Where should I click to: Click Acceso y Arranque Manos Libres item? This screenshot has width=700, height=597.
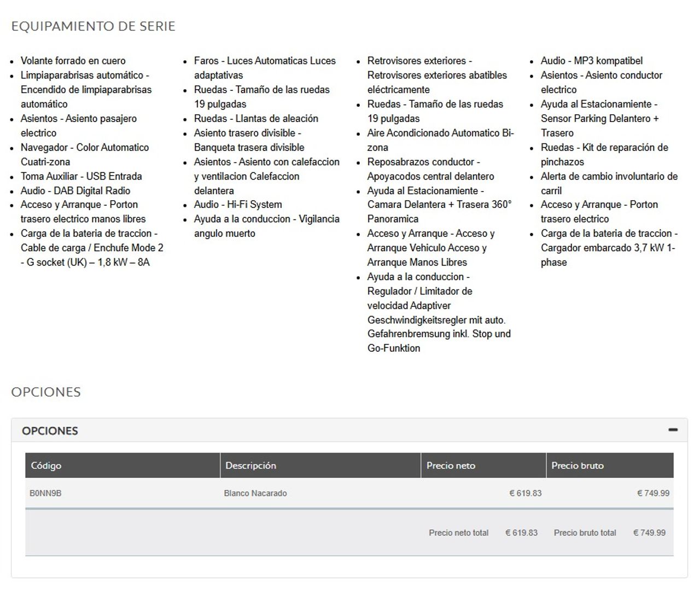coord(431,248)
